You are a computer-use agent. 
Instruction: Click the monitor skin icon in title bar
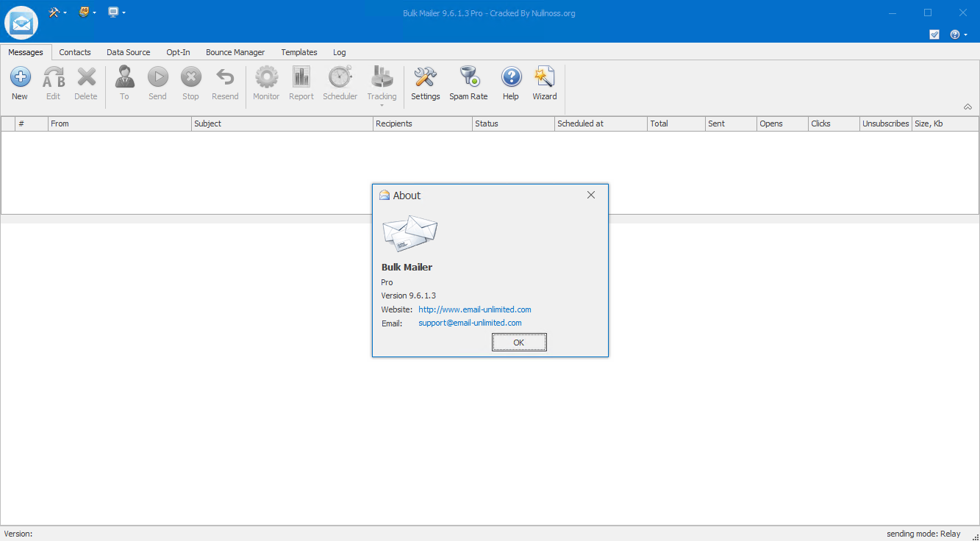tap(113, 12)
